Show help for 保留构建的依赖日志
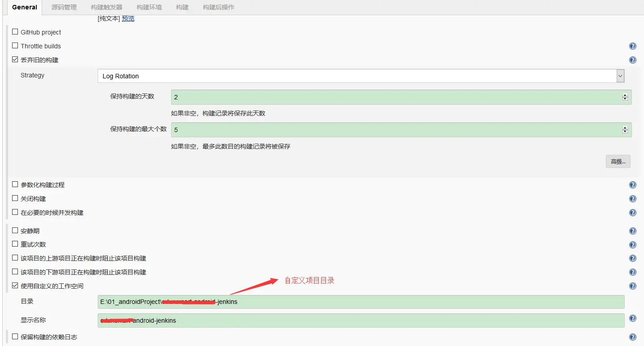Screen dimensions: 644x346 [x=632, y=337]
